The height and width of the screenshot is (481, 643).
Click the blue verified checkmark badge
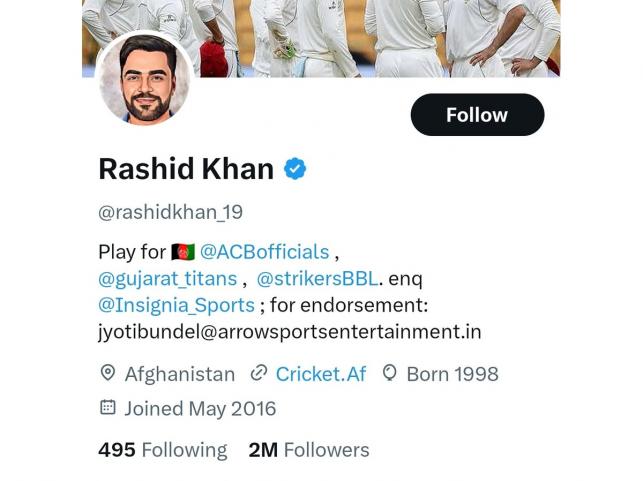[x=295, y=169]
